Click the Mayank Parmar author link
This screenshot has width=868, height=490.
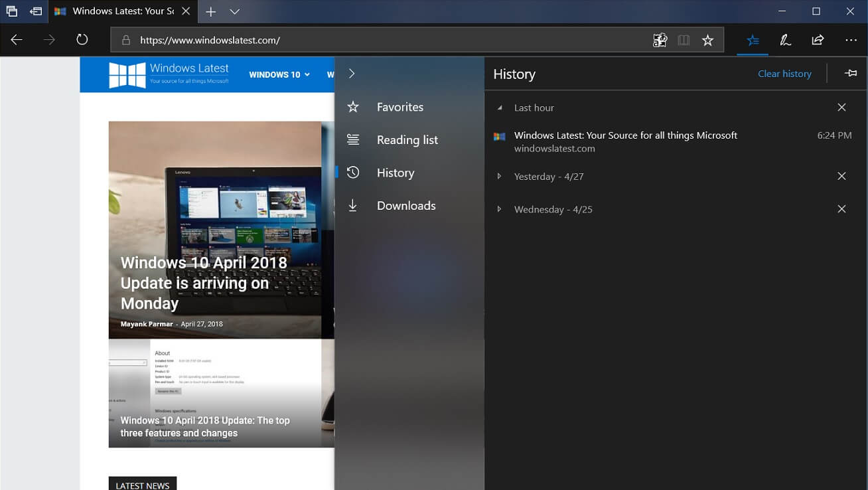147,324
